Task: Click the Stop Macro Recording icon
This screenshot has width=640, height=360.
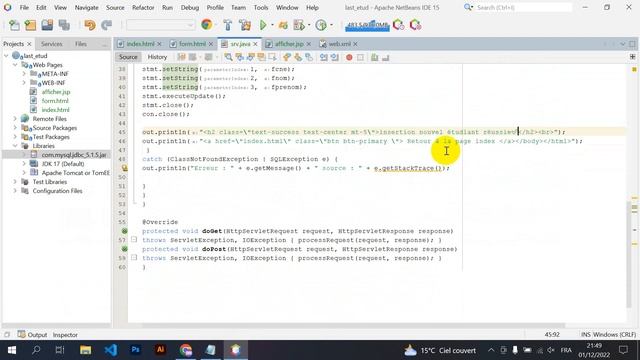Action: (360, 57)
